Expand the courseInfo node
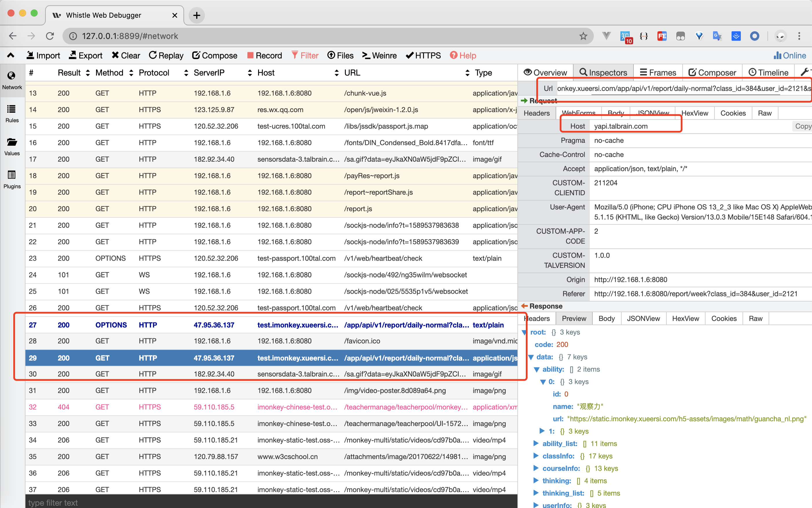The image size is (812, 508). click(536, 468)
